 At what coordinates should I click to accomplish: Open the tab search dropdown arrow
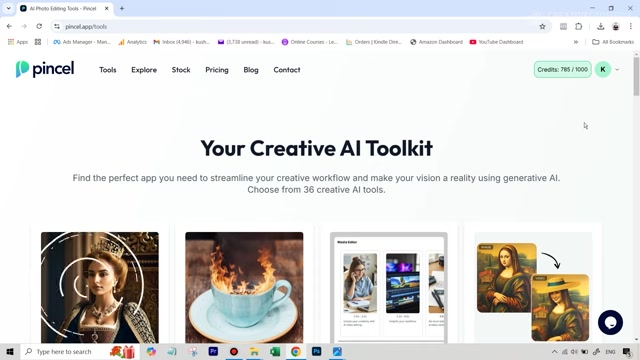tap(9, 8)
